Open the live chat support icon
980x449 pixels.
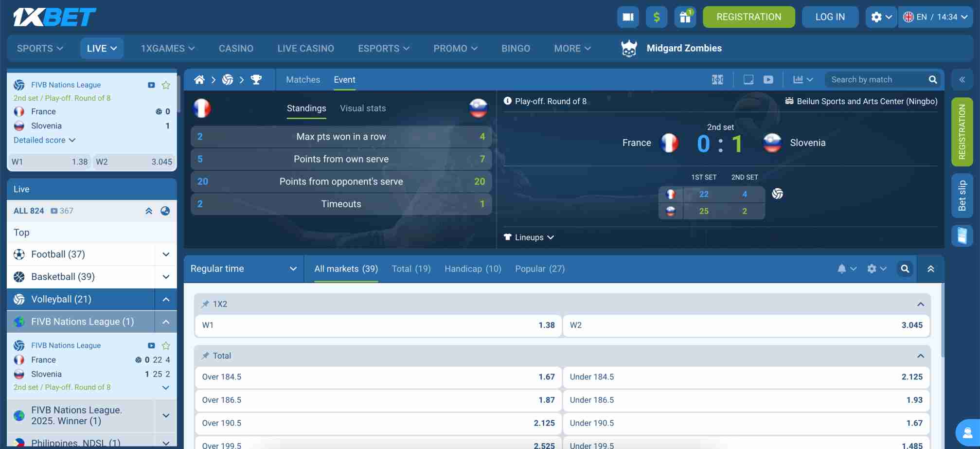coord(968,432)
